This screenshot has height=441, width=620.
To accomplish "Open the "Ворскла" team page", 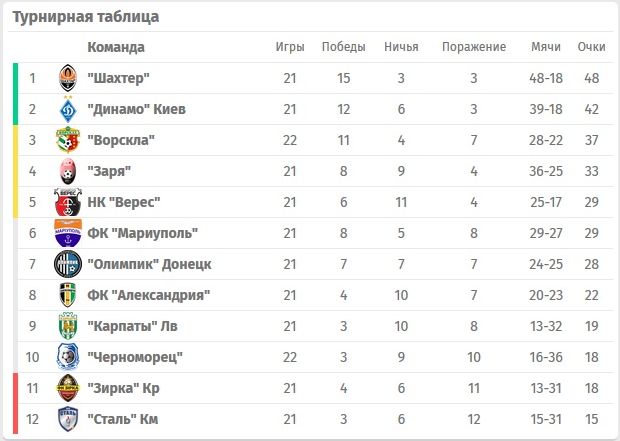I will (121, 140).
